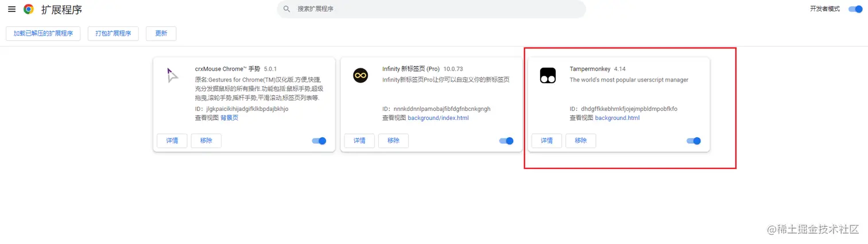Click 移除 to remove crxMouse
Screen dimensions: 868x244
pyautogui.click(x=206, y=141)
